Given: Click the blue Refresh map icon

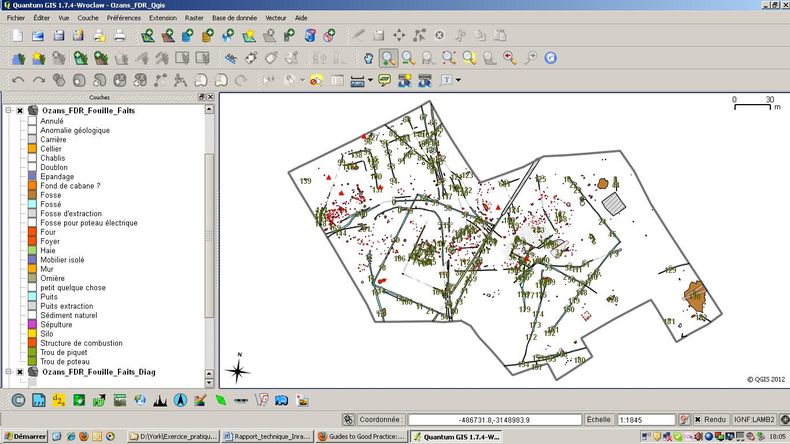Looking at the screenshot, I should click(551, 58).
